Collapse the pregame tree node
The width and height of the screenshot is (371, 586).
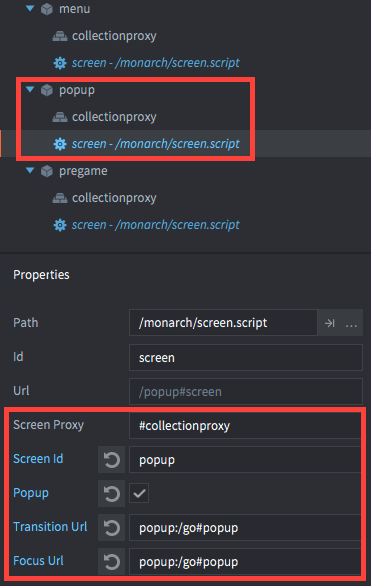point(30,170)
